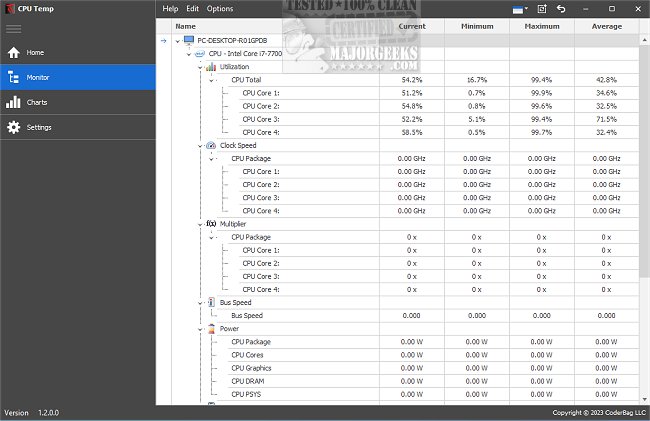This screenshot has height=421, width=650.
Task: Click the undo arrow icon in title bar
Action: 561,9
